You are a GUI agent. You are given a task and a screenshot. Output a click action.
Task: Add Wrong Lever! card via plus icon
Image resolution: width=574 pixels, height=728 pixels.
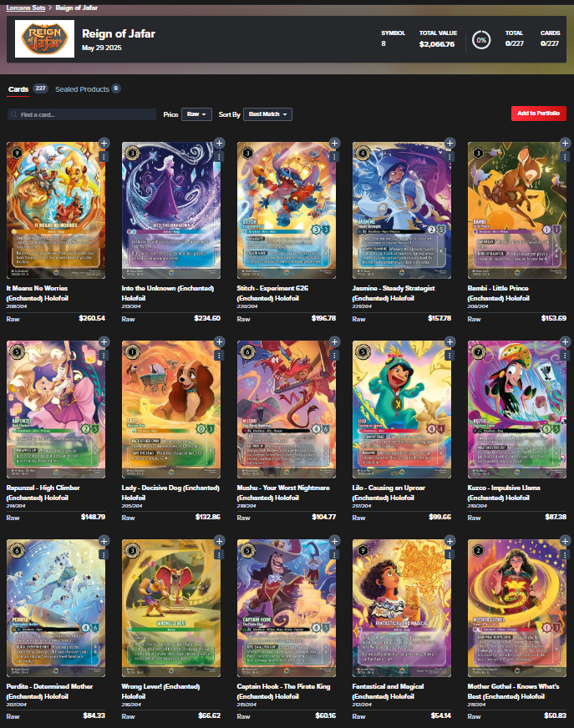(x=220, y=541)
